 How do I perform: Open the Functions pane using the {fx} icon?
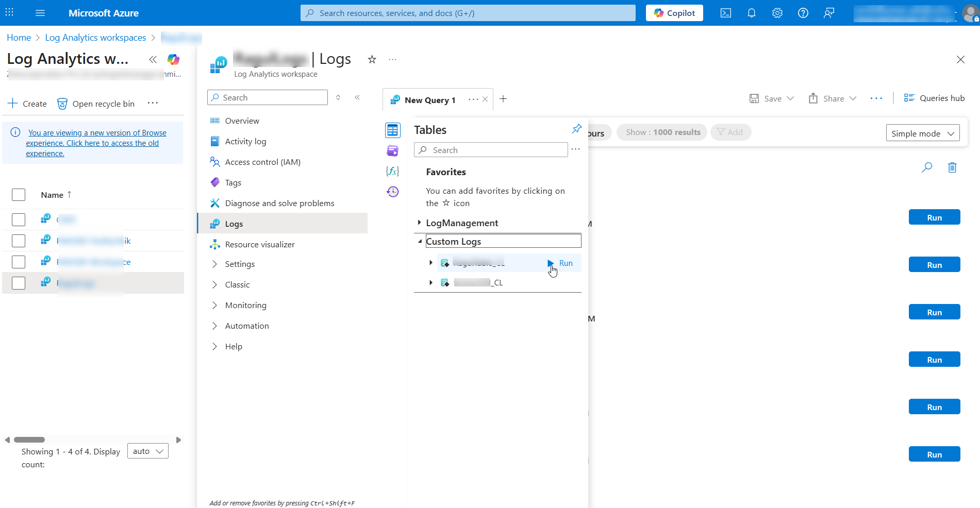pyautogui.click(x=393, y=171)
